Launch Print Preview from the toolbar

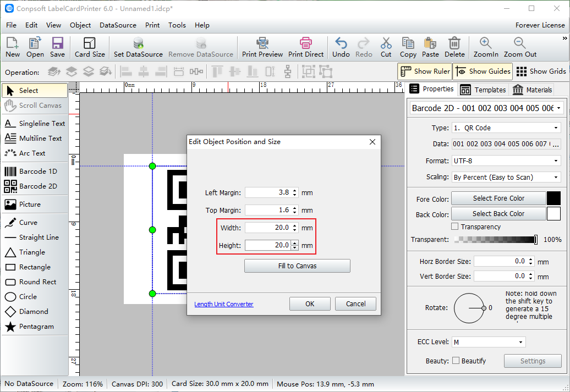click(x=262, y=47)
